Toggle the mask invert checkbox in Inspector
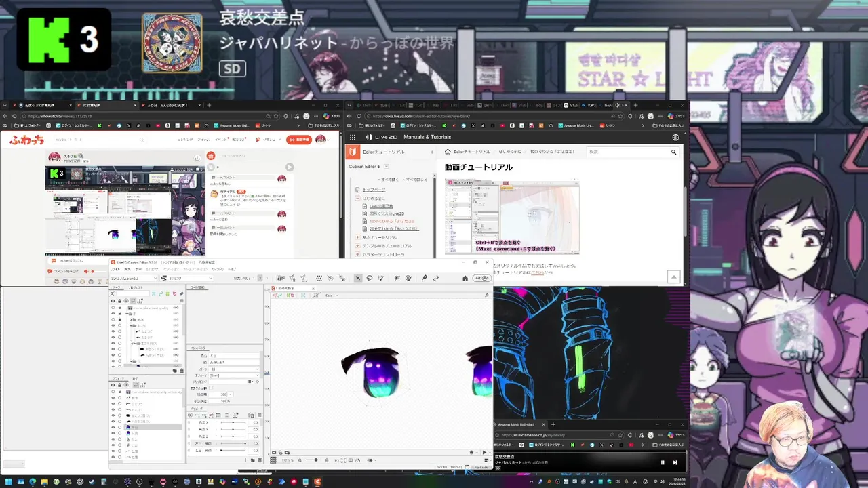868x488 pixels. click(211, 388)
